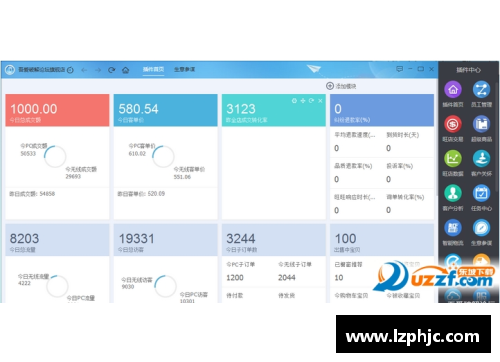Screen dimensions: 500x362
Task: Click the 1200 PC sub-orders value
Action: click(x=235, y=278)
